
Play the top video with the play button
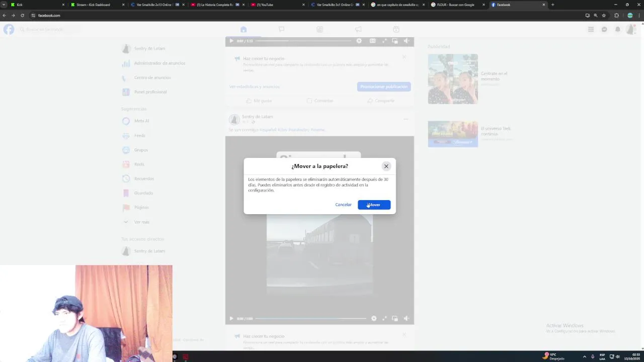(x=231, y=41)
